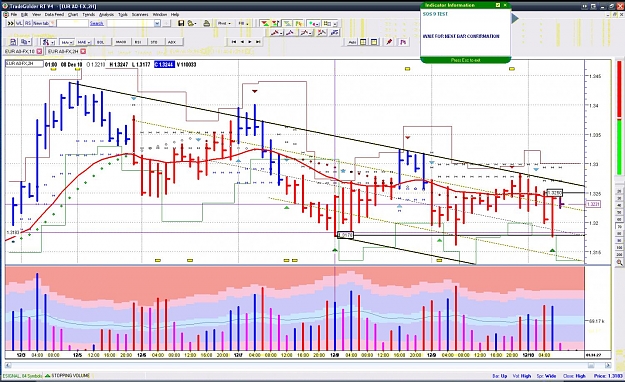Screen dimensions: 625x382
Task: Click the RS toolbar button
Action: click(x=28, y=24)
